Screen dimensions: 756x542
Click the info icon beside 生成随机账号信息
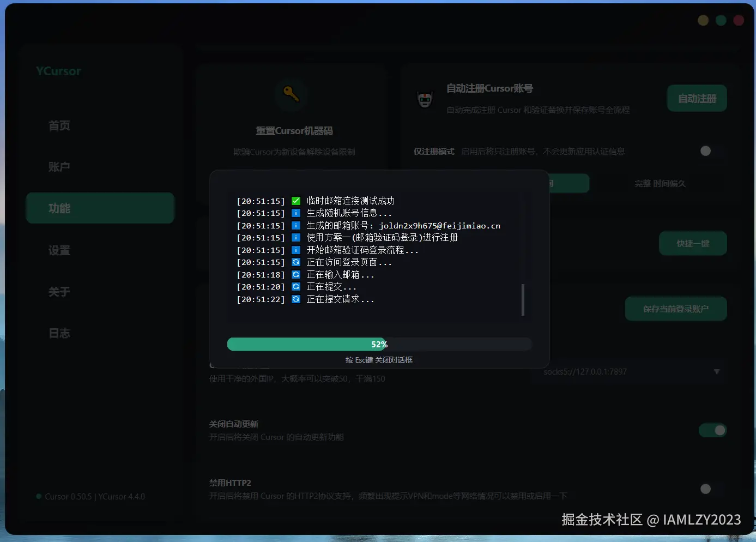coord(296,213)
